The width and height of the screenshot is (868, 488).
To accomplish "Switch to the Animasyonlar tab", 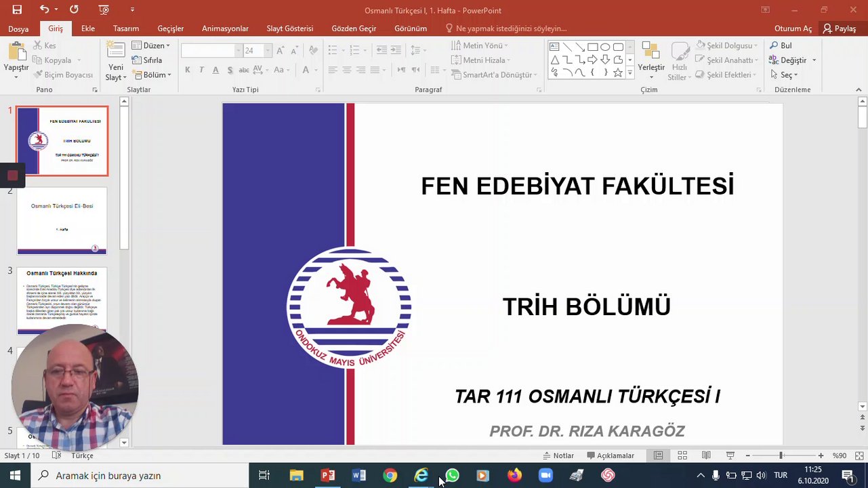I will 225,28.
